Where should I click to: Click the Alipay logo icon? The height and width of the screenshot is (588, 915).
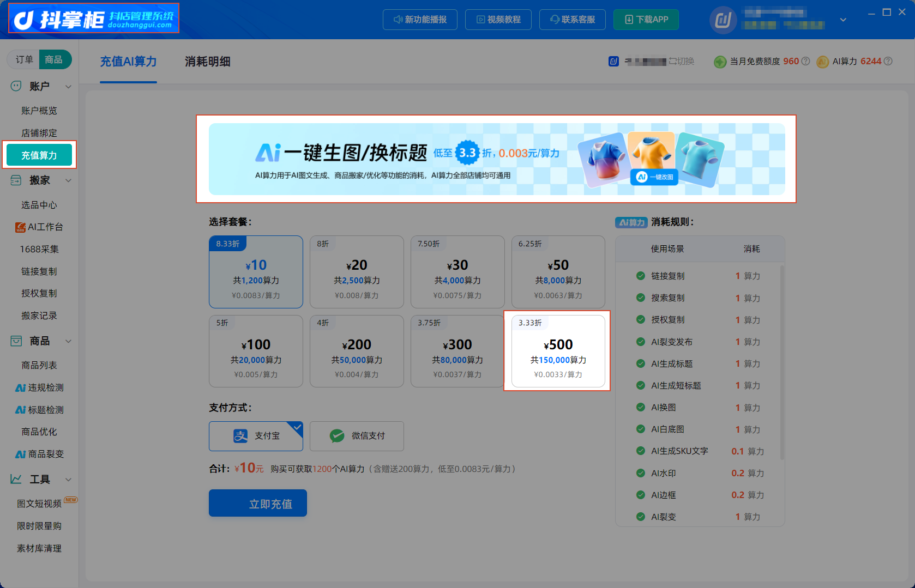click(x=240, y=436)
